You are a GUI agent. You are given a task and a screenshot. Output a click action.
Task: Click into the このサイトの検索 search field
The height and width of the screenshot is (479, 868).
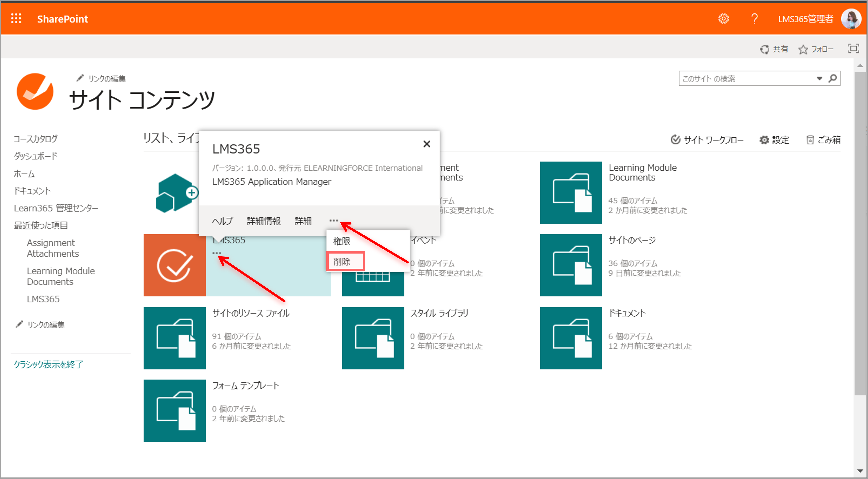(x=747, y=79)
